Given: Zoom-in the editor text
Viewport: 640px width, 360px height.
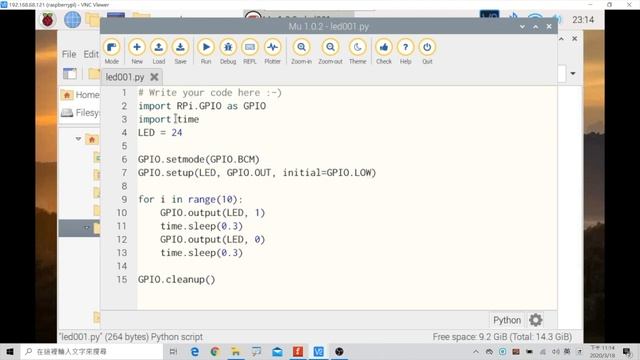Looking at the screenshot, I should pos(301,51).
